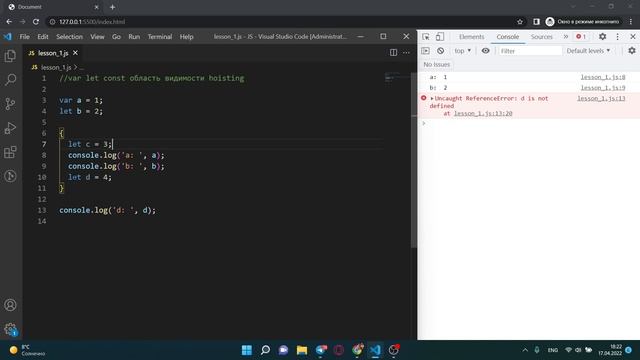Focus the browser address bar
Image resolution: width=640 pixels, height=360 pixels.
(282, 22)
